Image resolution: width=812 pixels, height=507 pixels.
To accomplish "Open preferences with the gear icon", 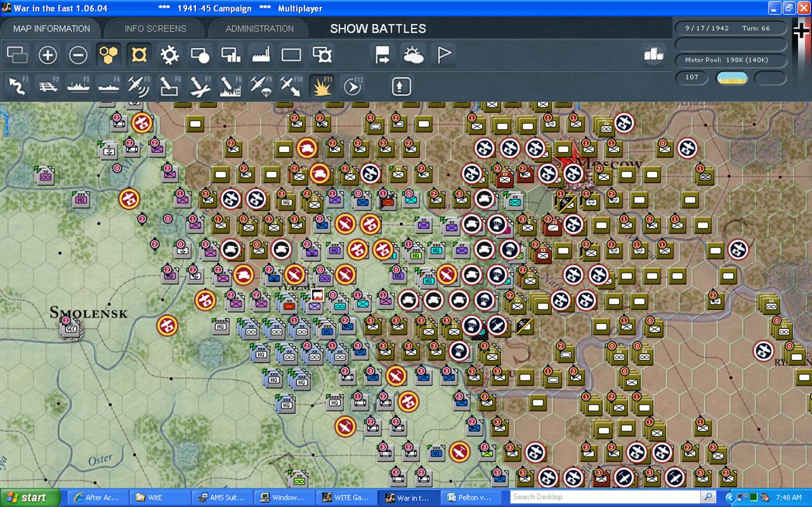I will point(169,56).
